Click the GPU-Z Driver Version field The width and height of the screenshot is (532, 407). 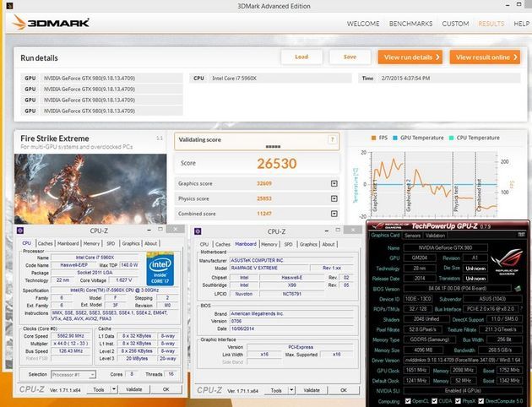coord(463,361)
